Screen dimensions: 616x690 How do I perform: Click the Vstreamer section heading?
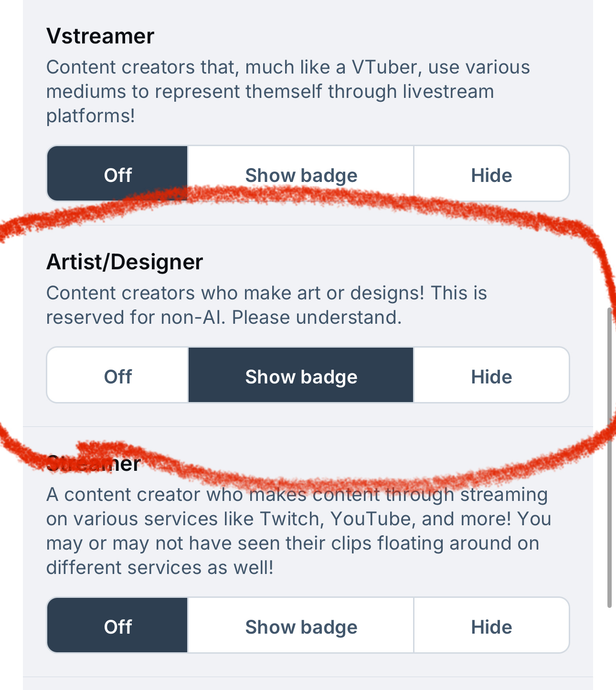coord(100,36)
